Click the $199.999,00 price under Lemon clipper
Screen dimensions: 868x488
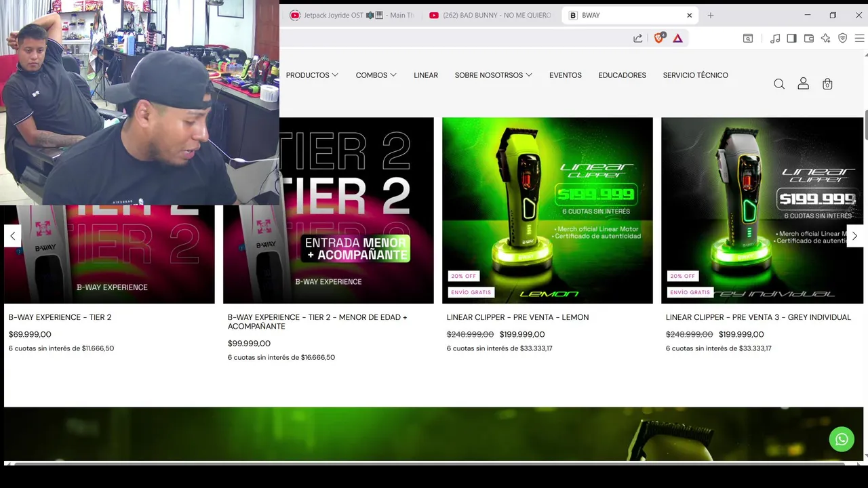click(x=522, y=334)
